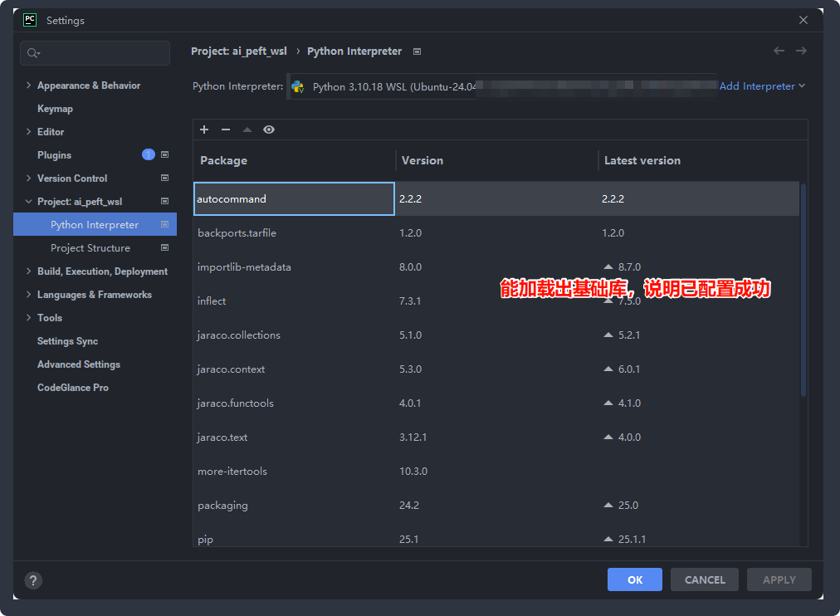Expand the Tools settings section
840x616 pixels.
point(28,318)
